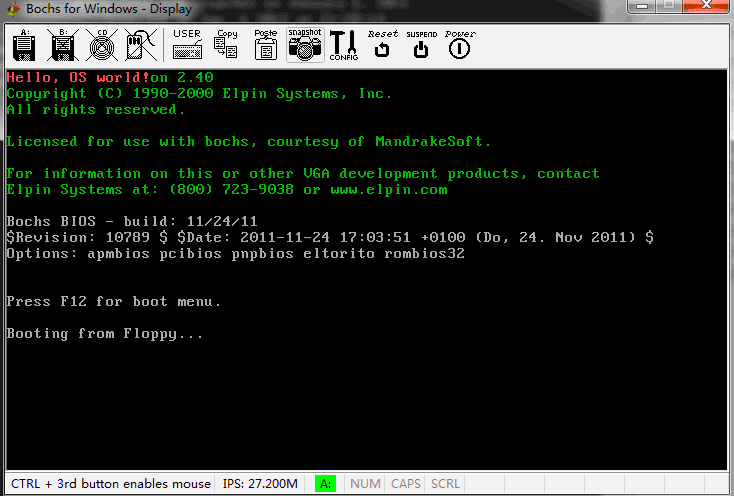Image resolution: width=734 pixels, height=496 pixels.
Task: Toggle the CD-ROM drive icon
Action: [x=102, y=46]
